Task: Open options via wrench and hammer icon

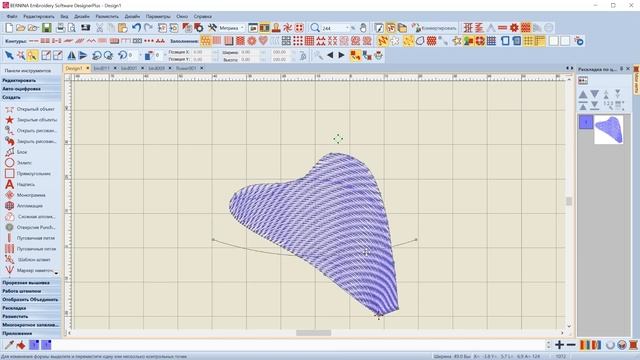Action: (x=212, y=28)
